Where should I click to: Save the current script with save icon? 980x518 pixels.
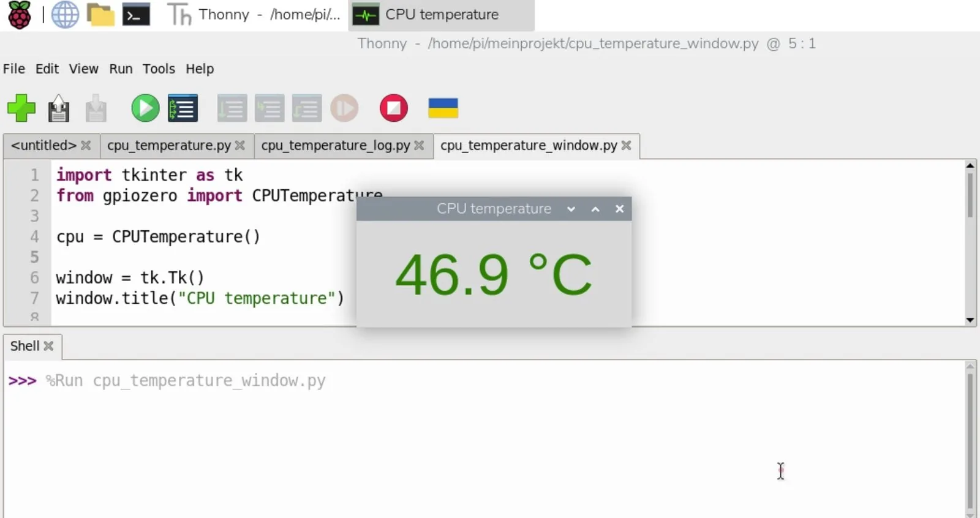pos(96,108)
